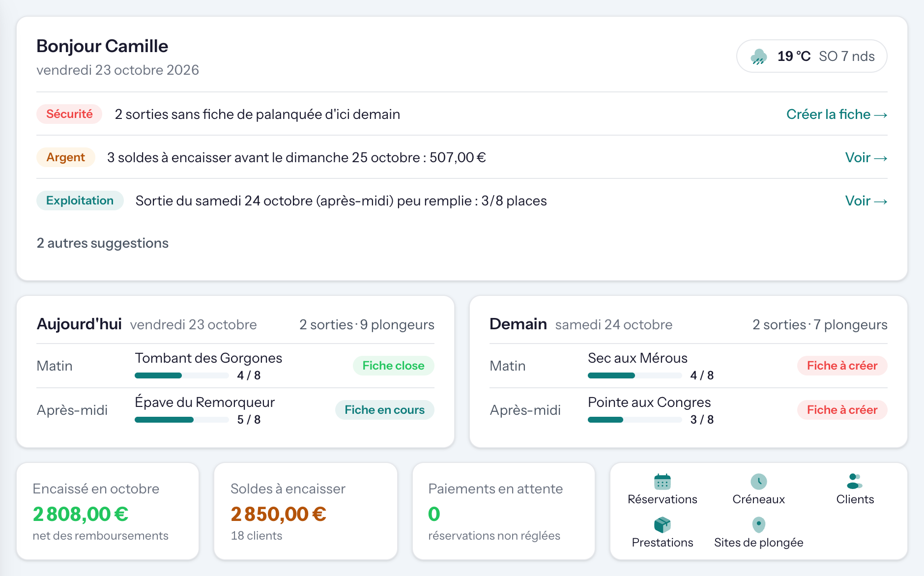This screenshot has height=576, width=924.
Task: Expand the 2 autres suggestions section
Action: click(102, 243)
